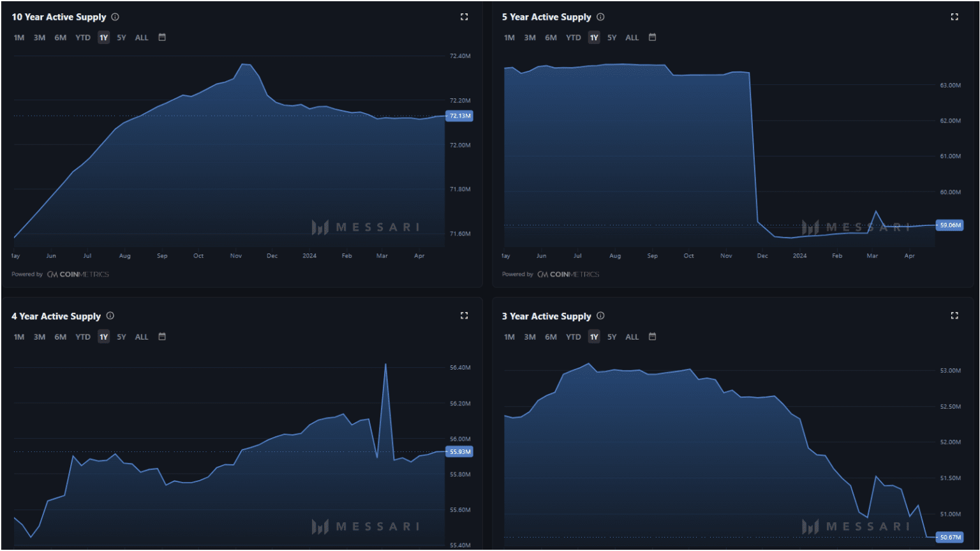980x551 pixels.
Task: Click info icon beside 4 Year Active Supply
Action: pos(110,316)
